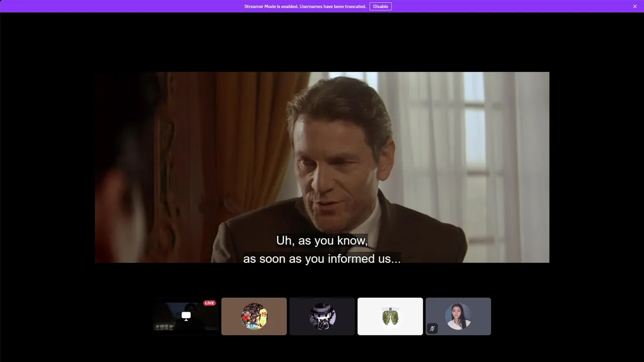
Task: Select participant tile with hat character avatar
Action: point(322,316)
